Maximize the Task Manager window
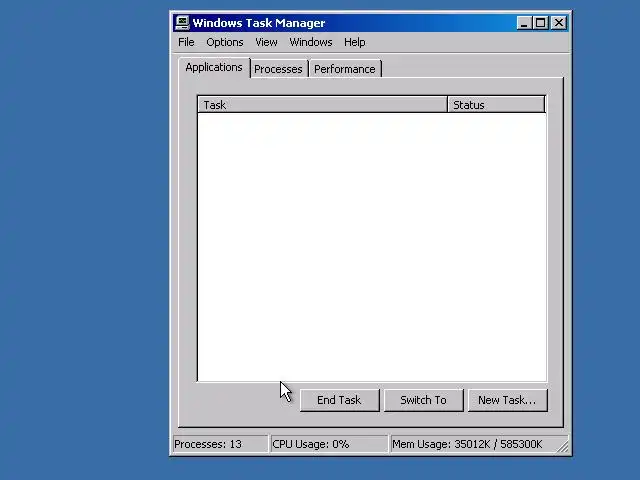640x480 pixels. pyautogui.click(x=540, y=23)
